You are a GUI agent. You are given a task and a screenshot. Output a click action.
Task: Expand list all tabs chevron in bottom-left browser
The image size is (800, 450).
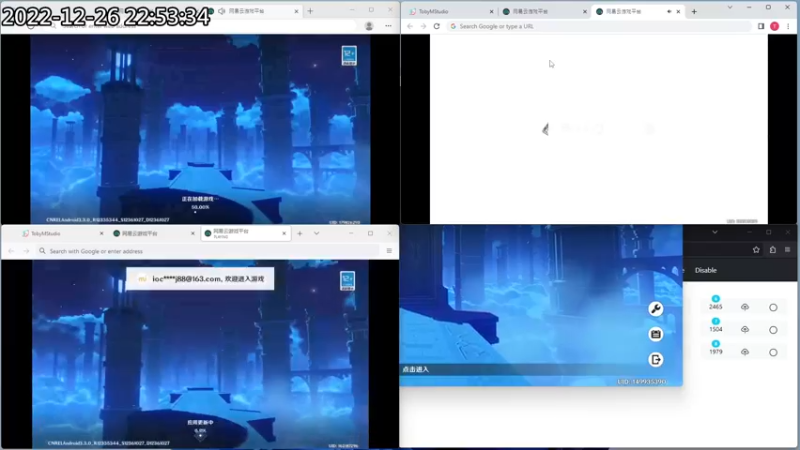316,233
